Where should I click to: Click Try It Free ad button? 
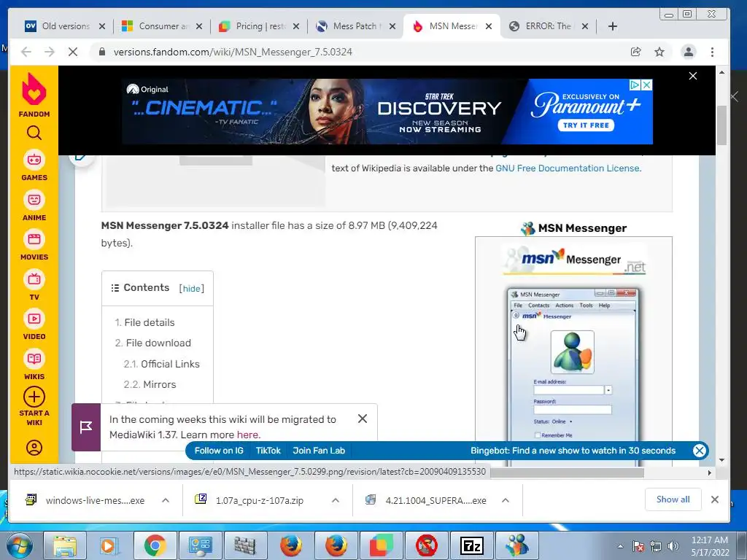[586, 125]
